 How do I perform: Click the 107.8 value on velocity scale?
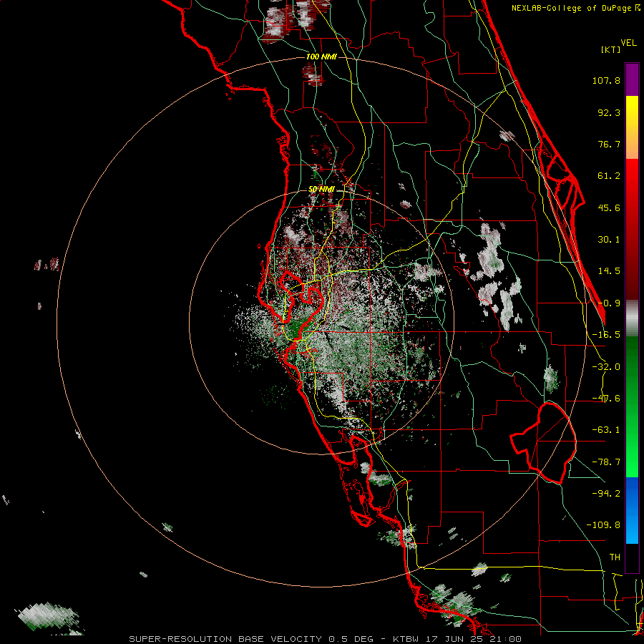point(606,80)
